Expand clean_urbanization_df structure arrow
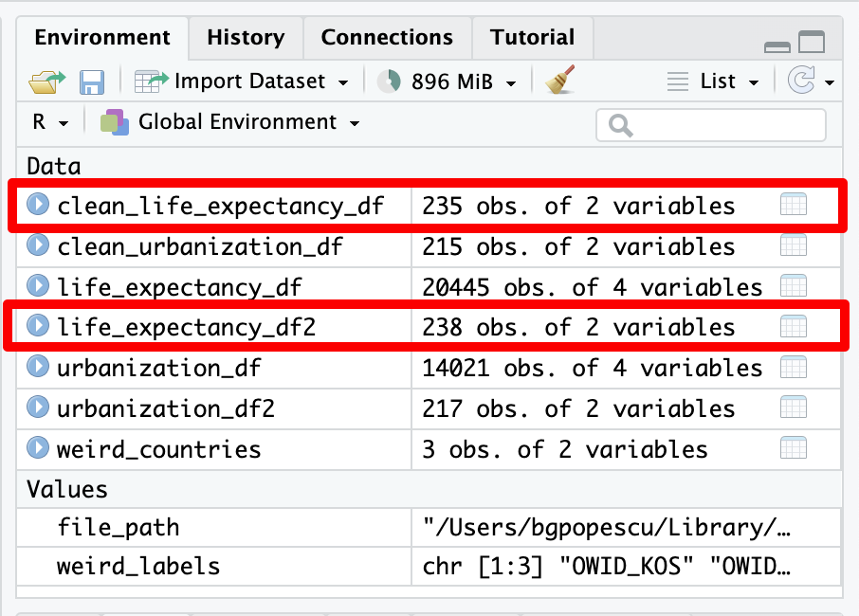The height and width of the screenshot is (616, 859). (38, 246)
